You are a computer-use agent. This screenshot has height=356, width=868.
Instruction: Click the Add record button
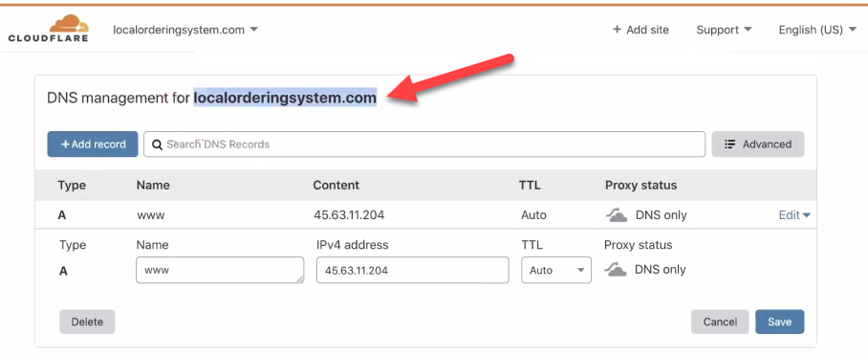click(93, 145)
